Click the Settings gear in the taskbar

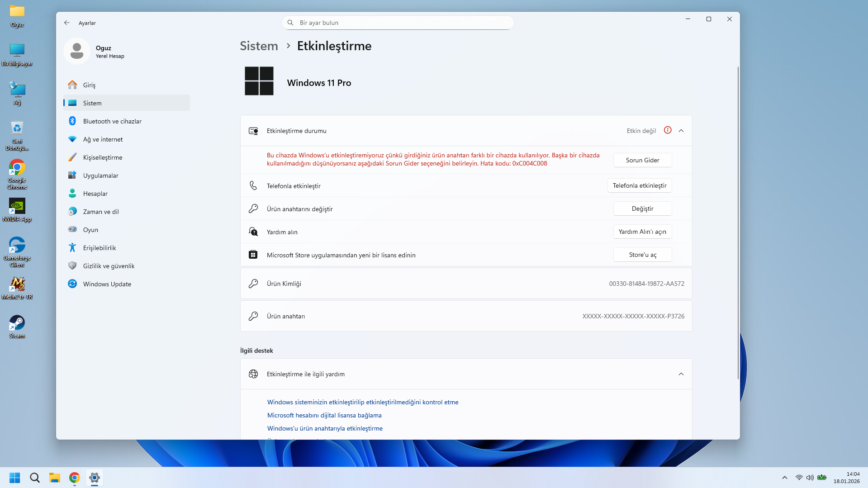pos(95,478)
